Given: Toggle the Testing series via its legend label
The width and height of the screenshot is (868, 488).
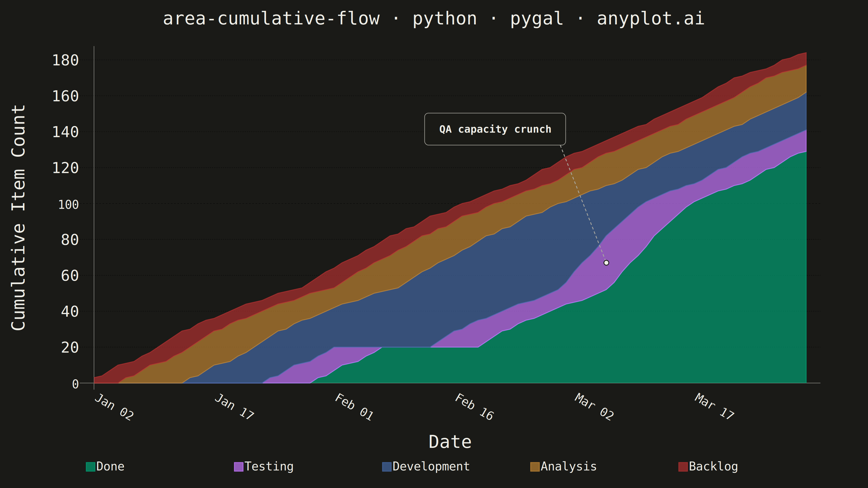Looking at the screenshot, I should pos(269,467).
